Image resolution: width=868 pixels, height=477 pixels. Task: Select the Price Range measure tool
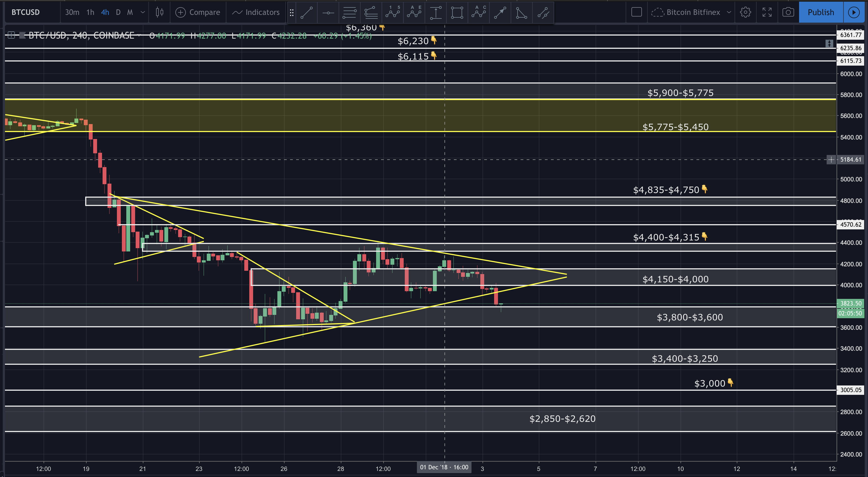tap(436, 12)
